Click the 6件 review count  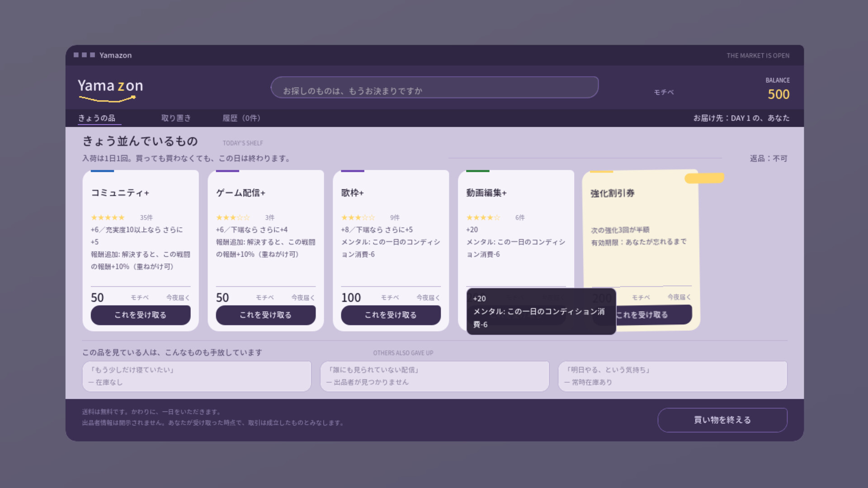coord(520,217)
